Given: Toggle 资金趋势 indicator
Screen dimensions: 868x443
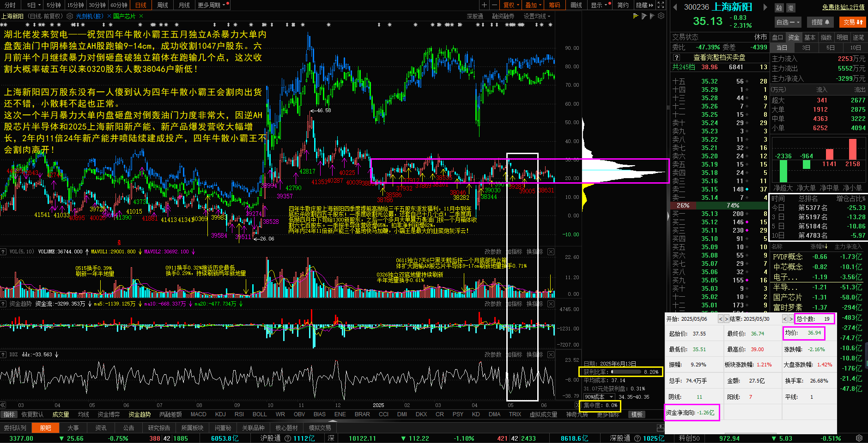Looking at the screenshot, I should (x=140, y=414).
